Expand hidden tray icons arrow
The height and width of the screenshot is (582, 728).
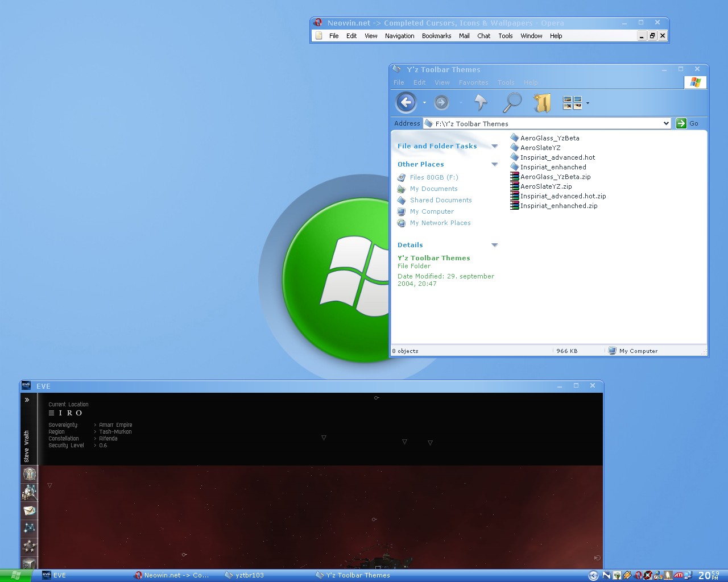point(593,576)
